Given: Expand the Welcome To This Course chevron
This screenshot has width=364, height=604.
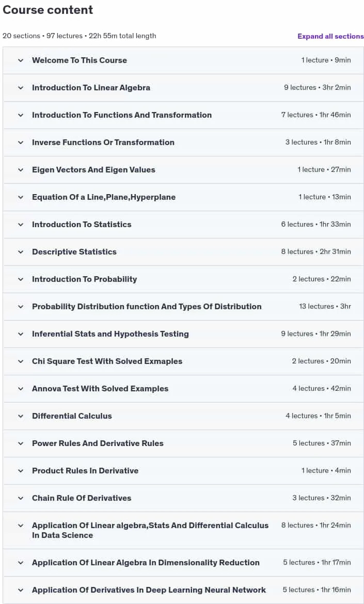Looking at the screenshot, I should point(21,60).
